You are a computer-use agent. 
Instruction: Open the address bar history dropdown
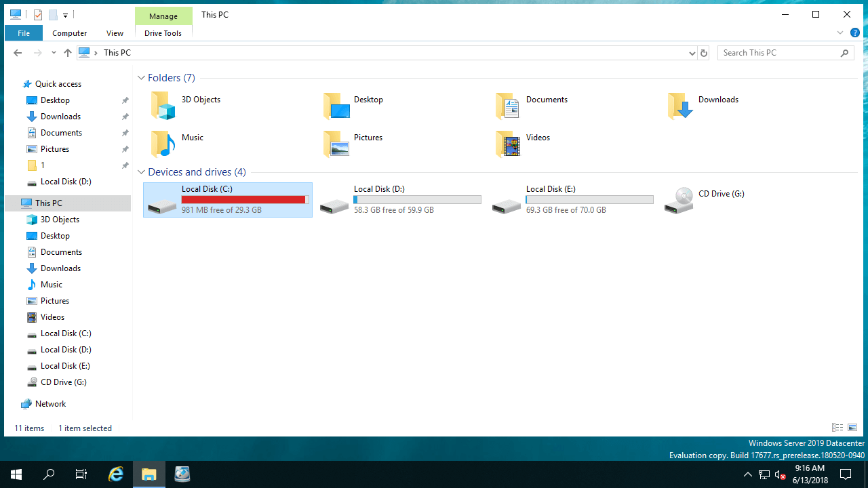tap(692, 53)
